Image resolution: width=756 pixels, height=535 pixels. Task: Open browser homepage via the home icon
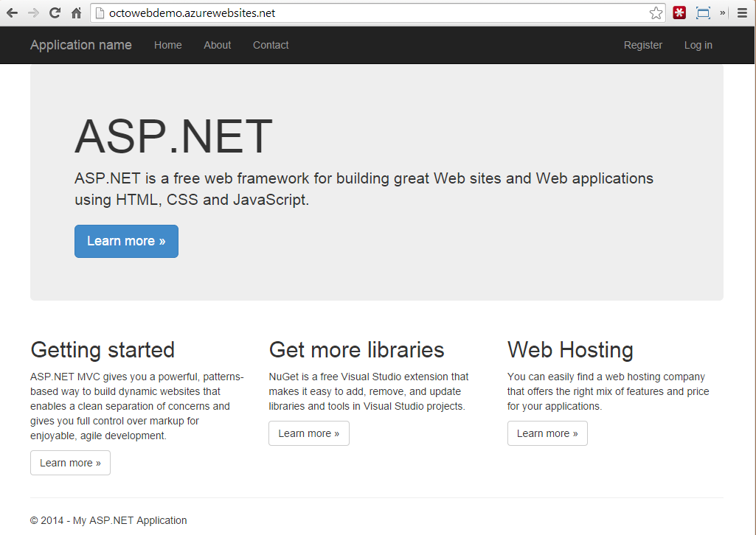(x=76, y=13)
